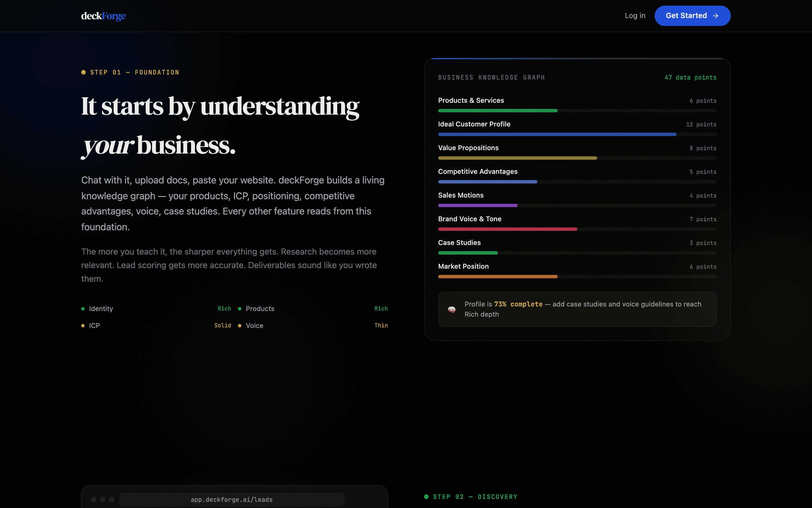Image resolution: width=812 pixels, height=508 pixels.
Task: Click the yellow dot beside ICP
Action: click(83, 326)
